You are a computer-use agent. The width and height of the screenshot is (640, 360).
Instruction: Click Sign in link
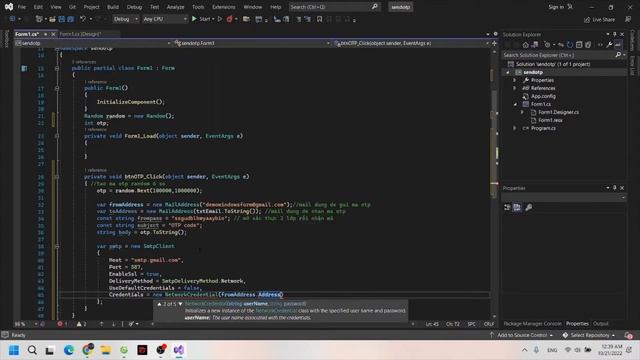(x=556, y=7)
